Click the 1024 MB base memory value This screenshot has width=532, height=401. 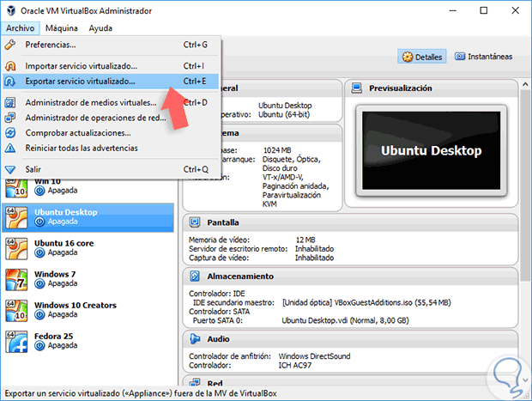point(277,150)
